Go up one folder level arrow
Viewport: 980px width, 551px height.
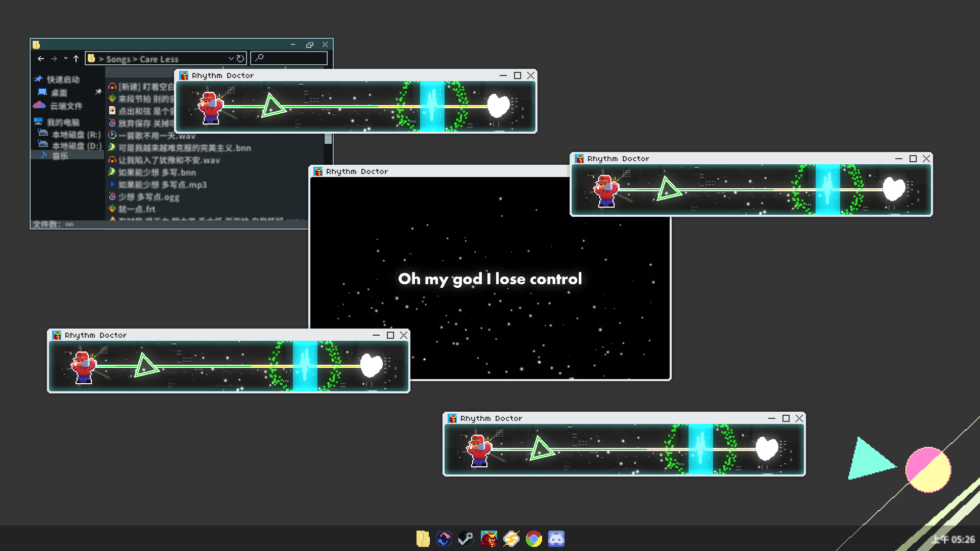tap(76, 59)
